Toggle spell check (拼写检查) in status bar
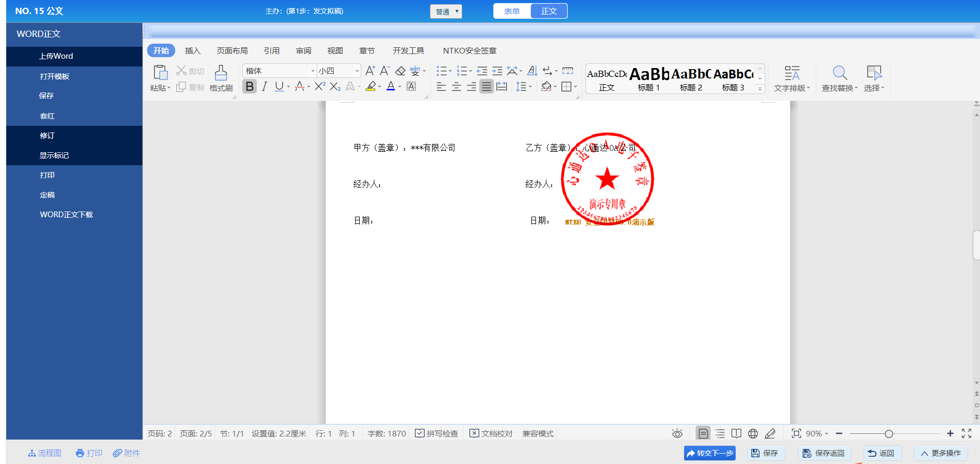The height and width of the screenshot is (464, 980). click(x=437, y=433)
